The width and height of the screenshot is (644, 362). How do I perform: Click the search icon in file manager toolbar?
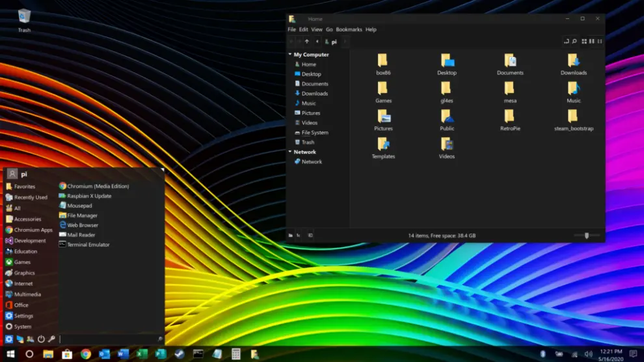574,42
